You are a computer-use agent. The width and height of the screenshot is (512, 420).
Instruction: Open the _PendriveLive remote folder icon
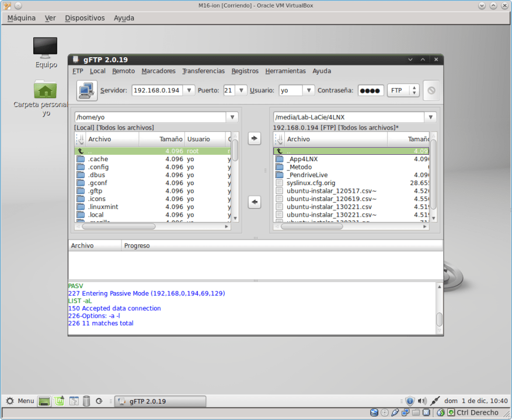[280, 175]
